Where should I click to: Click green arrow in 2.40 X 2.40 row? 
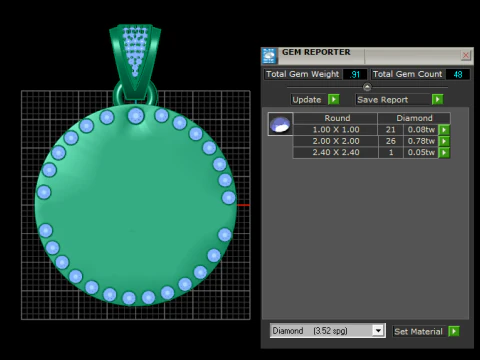click(x=444, y=153)
